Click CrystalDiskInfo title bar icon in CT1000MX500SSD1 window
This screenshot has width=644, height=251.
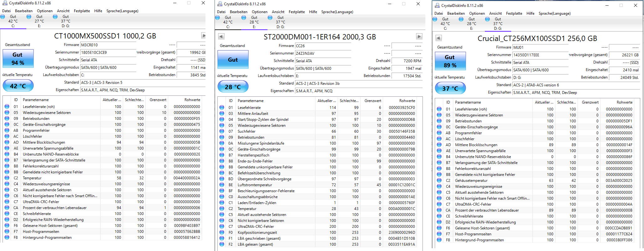[x=4, y=3]
